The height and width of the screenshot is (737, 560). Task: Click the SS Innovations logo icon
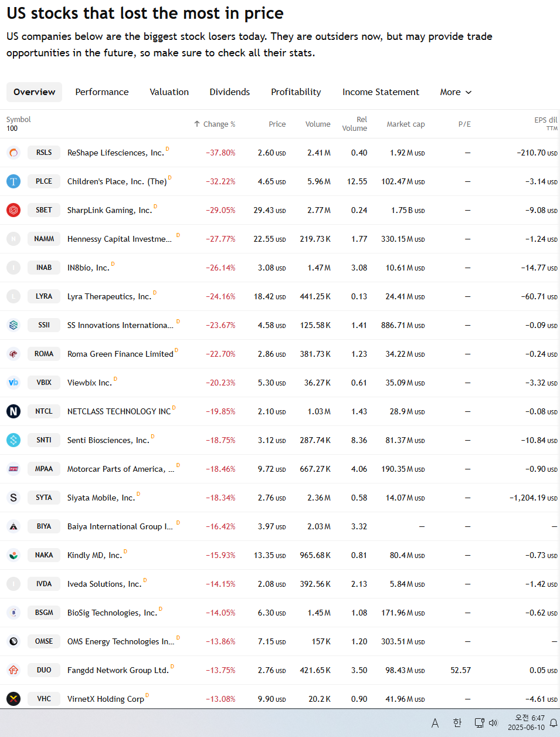(13, 325)
